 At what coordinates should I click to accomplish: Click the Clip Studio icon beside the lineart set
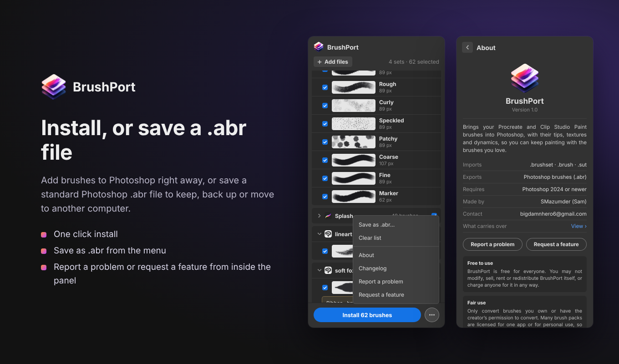tap(328, 234)
